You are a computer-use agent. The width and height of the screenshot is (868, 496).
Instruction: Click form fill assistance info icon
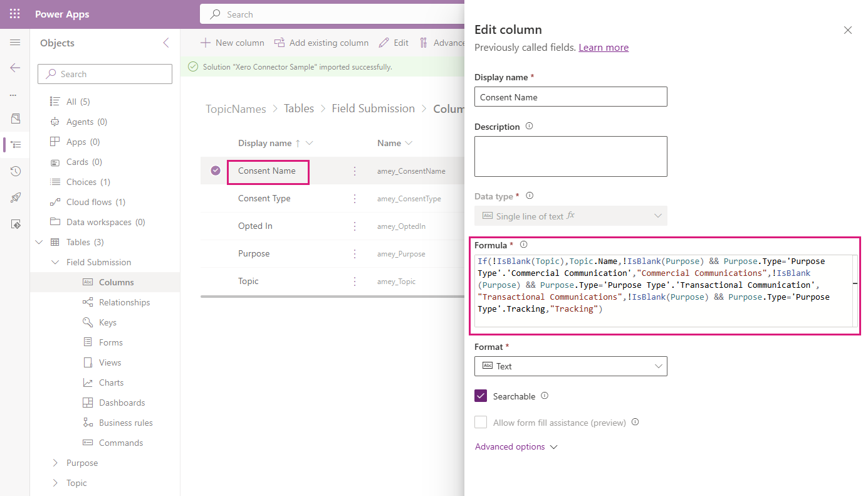(x=635, y=422)
